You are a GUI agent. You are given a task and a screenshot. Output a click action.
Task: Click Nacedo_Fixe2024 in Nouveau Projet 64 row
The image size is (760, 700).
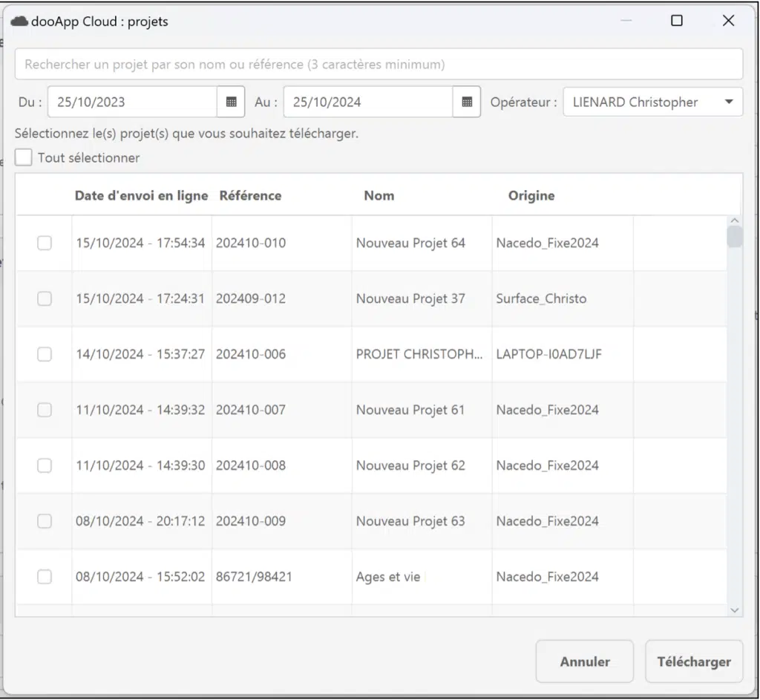click(x=547, y=243)
